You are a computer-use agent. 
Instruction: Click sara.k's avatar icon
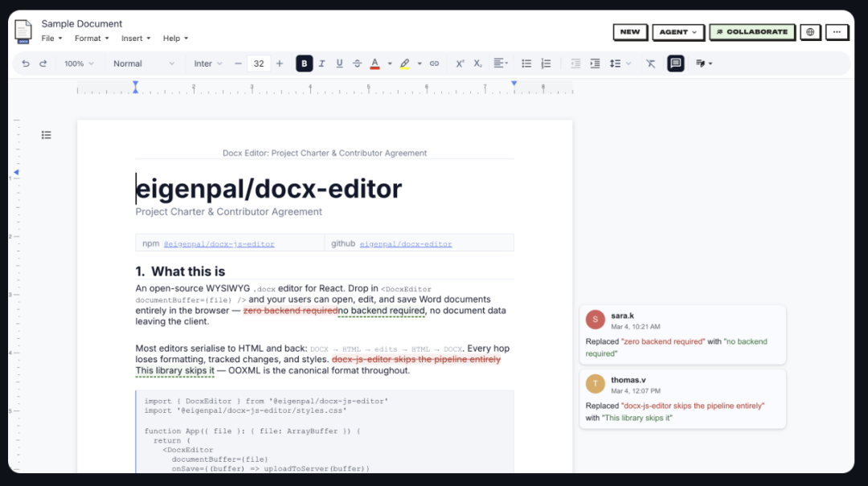[x=595, y=320]
